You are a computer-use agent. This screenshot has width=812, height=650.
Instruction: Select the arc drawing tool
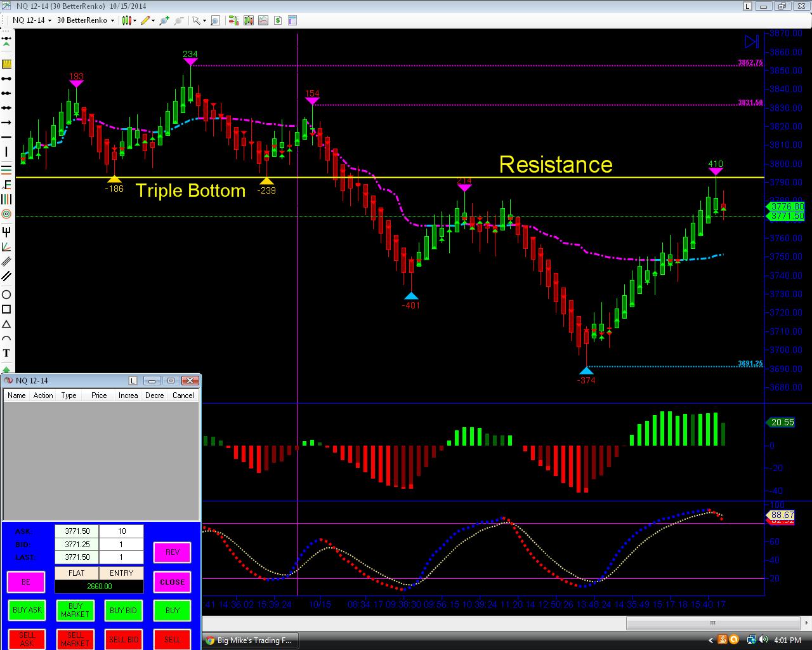click(6, 339)
